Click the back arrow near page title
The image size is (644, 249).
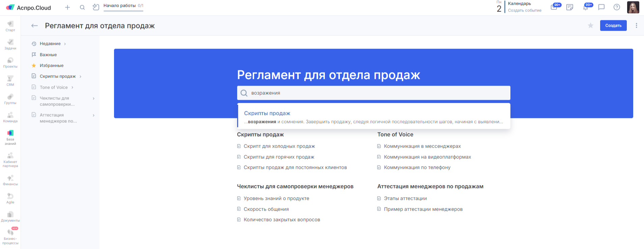pyautogui.click(x=34, y=26)
